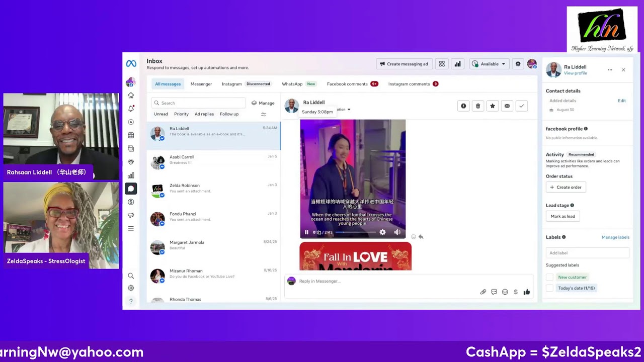Filter by Priority messages

[181, 114]
